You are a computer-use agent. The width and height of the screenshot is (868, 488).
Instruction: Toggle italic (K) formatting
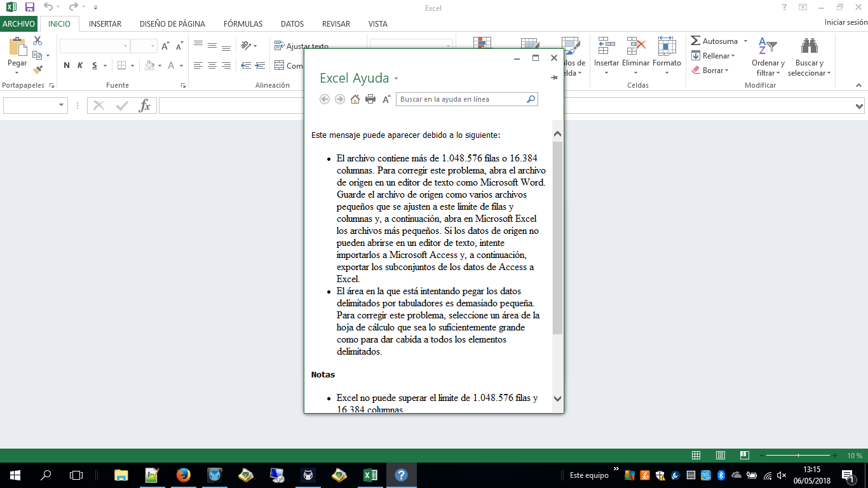80,65
